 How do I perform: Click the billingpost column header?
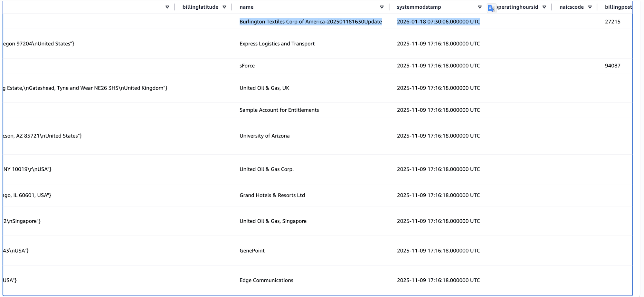coord(618,7)
